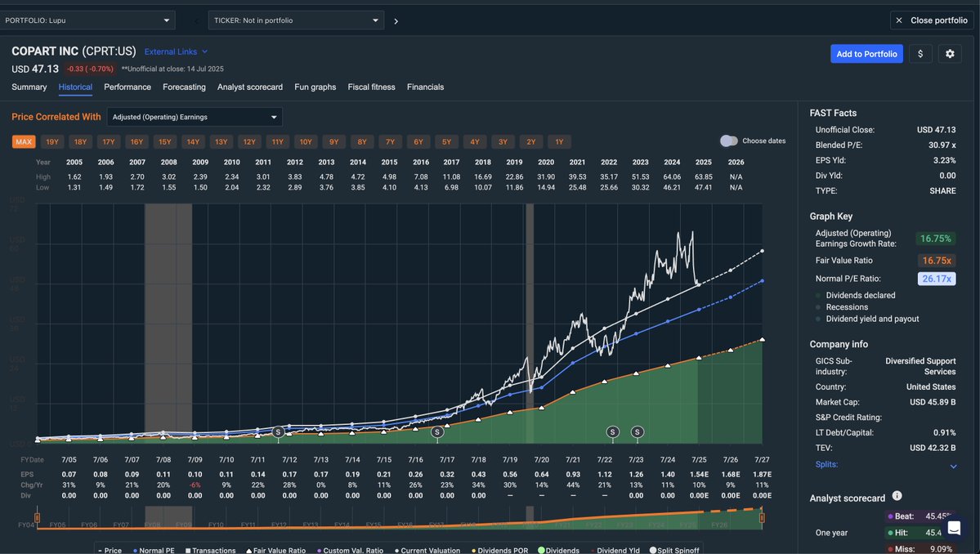Select the 3Y time range
This screenshot has height=554, width=980.
click(x=503, y=142)
